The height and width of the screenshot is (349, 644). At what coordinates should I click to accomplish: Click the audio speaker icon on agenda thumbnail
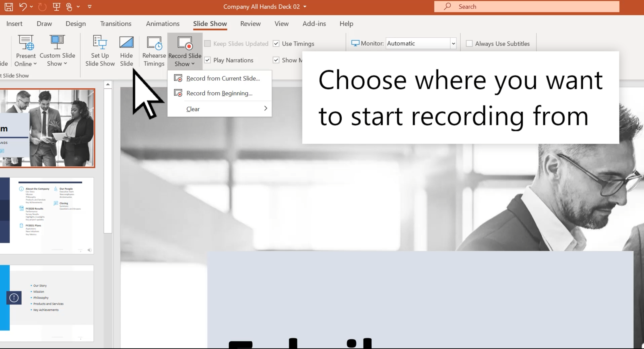(x=90, y=250)
